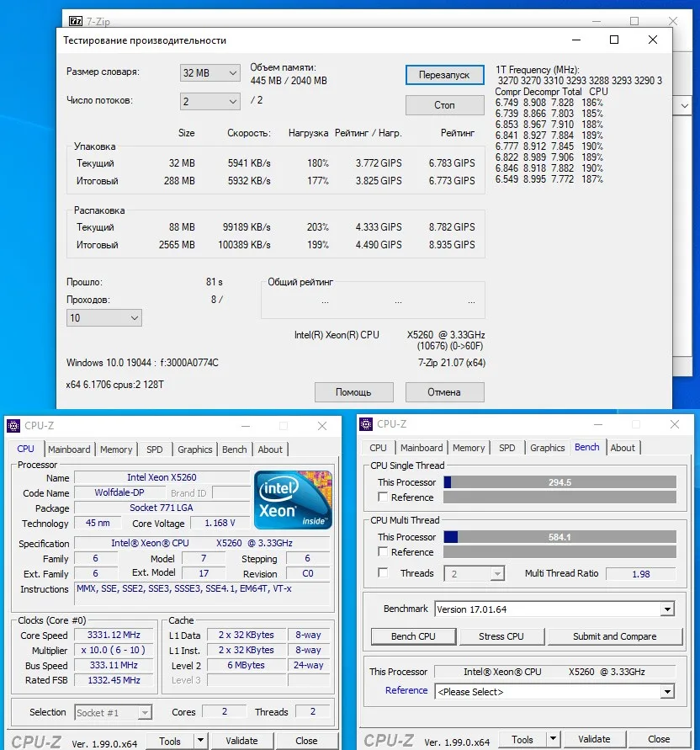This screenshot has height=750, width=700.
Task: Click multi thread score bar showing 584.1
Action: click(x=559, y=537)
